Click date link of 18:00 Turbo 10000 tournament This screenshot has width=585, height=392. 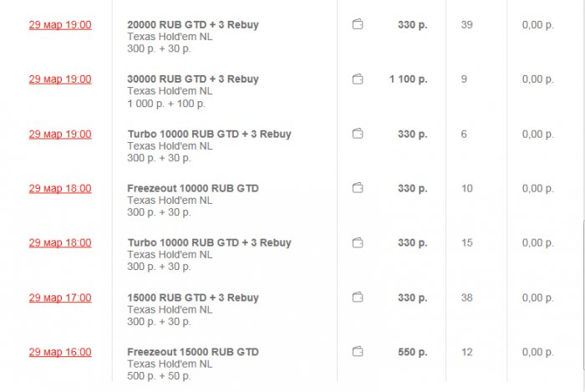[60, 242]
